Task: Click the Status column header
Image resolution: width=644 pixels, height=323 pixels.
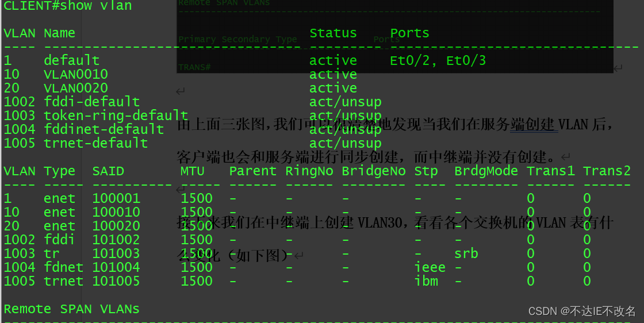Action: click(333, 33)
